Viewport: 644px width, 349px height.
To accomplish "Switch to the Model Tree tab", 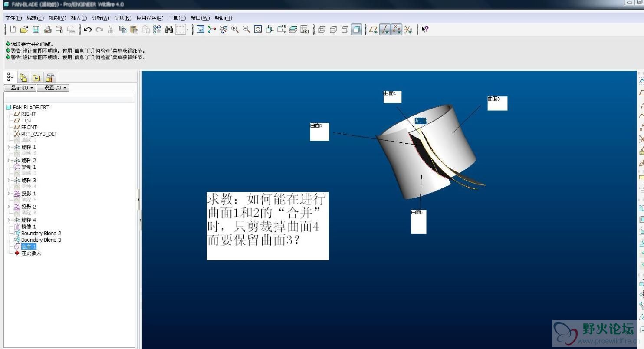I will pos(10,77).
